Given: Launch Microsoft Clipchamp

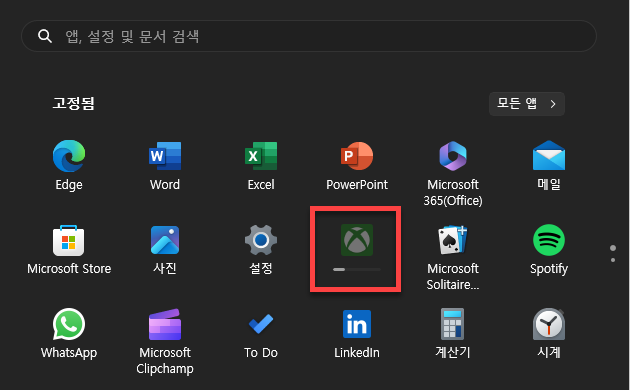Looking at the screenshot, I should pos(165,341).
